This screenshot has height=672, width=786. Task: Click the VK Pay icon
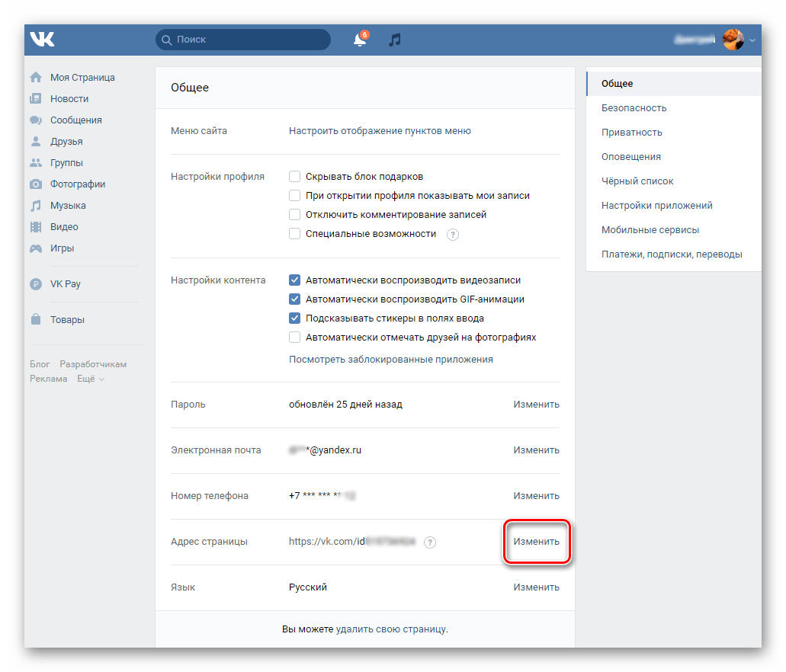coord(36,283)
